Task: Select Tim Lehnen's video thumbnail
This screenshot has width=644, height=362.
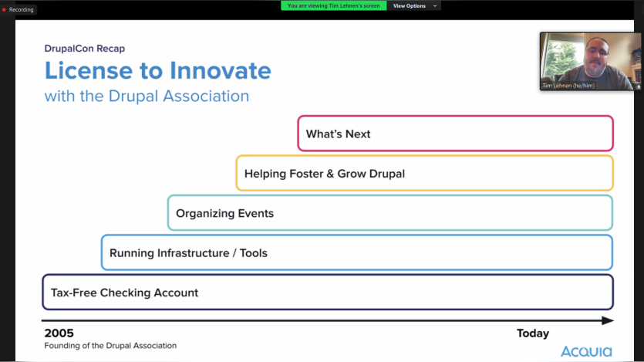Action: [x=590, y=61]
